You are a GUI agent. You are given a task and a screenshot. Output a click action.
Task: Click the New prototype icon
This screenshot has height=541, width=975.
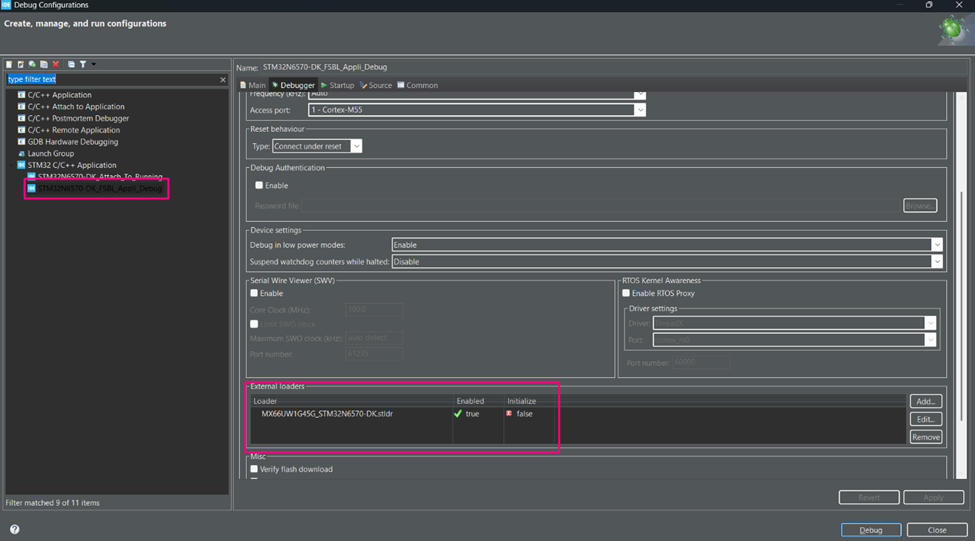(x=21, y=64)
